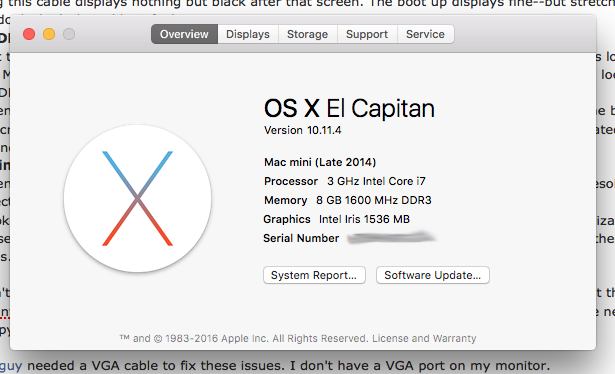Select the Overview tab
This screenshot has width=615, height=374.
(x=184, y=34)
